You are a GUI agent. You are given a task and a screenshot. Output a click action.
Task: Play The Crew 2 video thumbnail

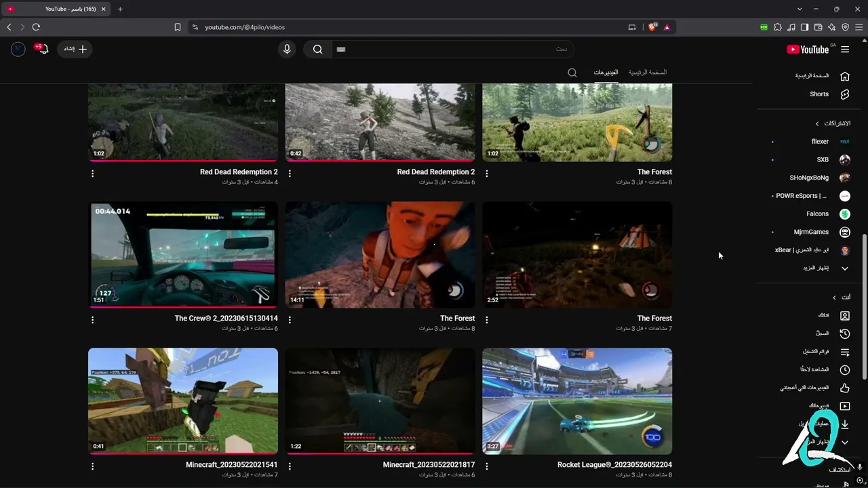click(x=183, y=255)
